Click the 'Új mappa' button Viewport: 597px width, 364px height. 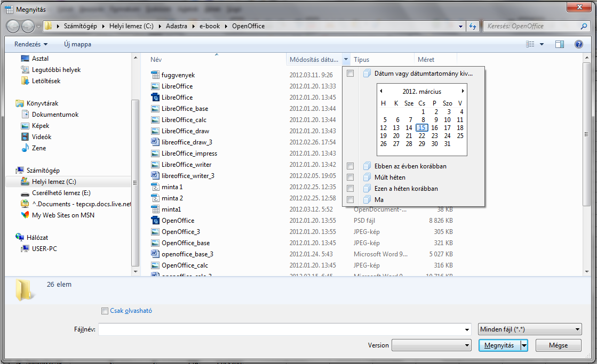coord(78,44)
